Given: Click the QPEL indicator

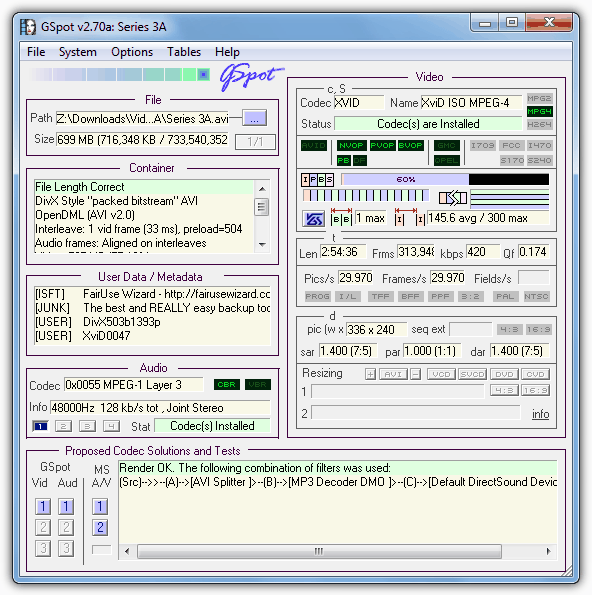Looking at the screenshot, I should (x=447, y=160).
